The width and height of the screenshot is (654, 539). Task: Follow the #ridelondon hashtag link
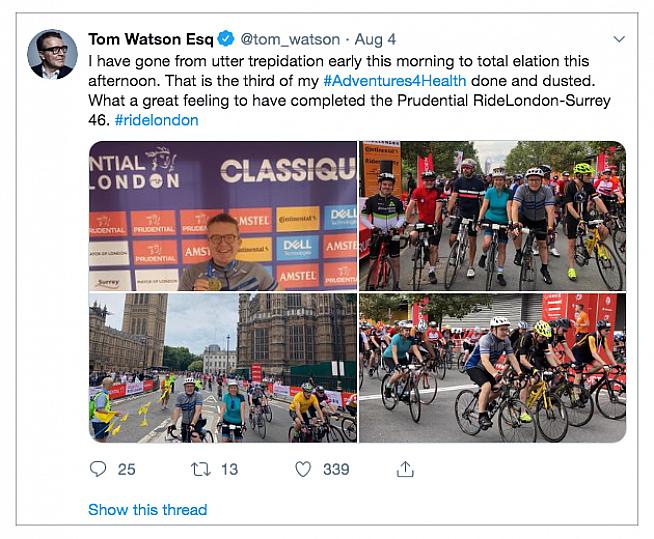coord(156,120)
